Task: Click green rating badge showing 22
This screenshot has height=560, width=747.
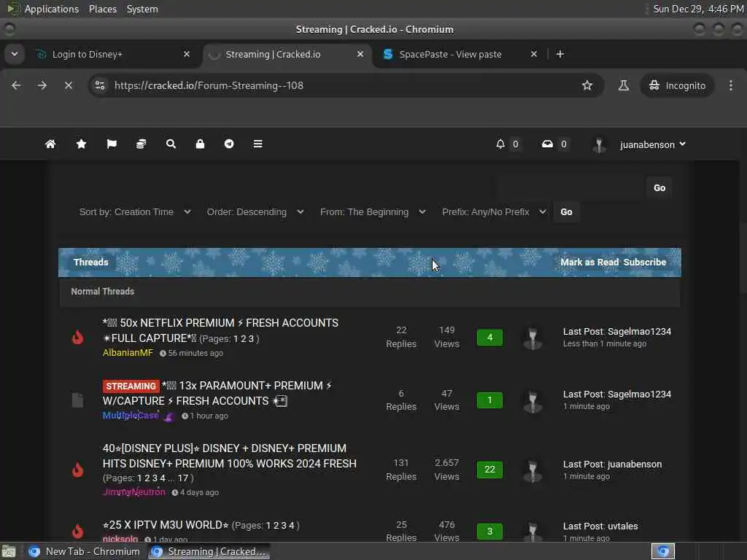Action: pyautogui.click(x=489, y=470)
